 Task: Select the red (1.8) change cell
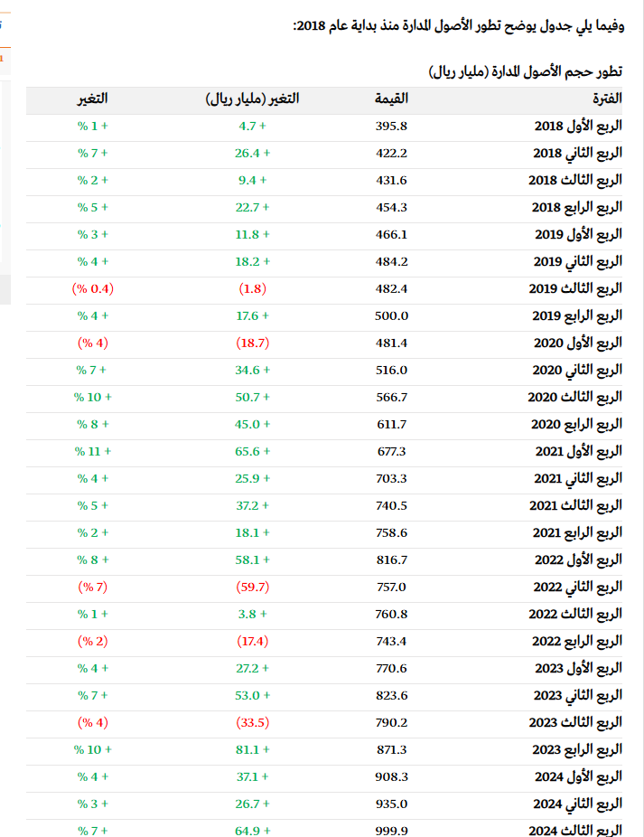tap(253, 288)
